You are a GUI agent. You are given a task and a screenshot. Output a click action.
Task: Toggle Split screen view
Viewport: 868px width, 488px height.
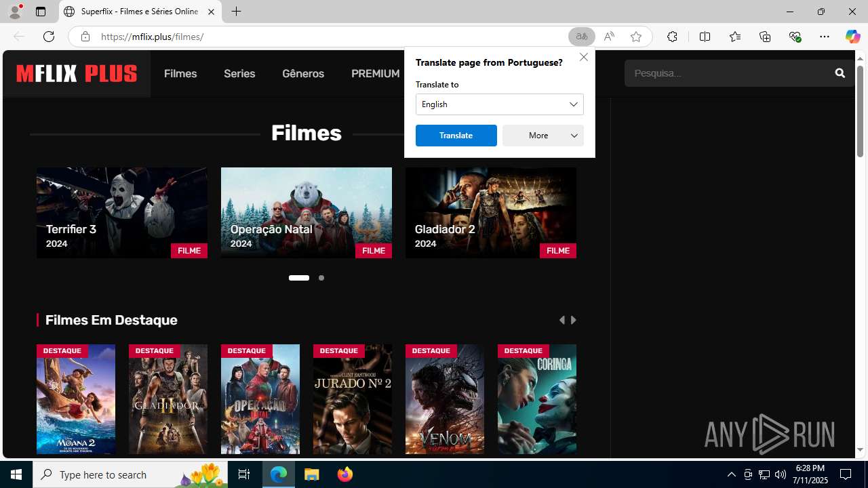(705, 37)
